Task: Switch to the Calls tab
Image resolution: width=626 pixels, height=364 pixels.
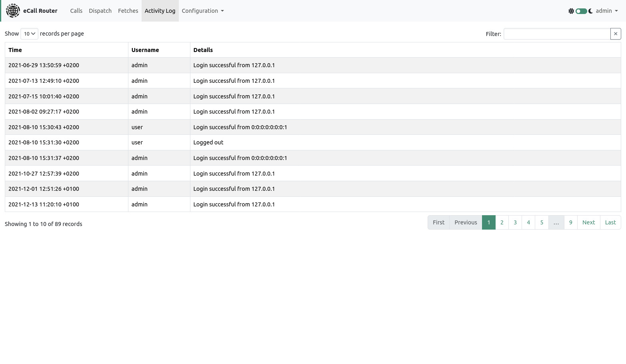Action: coord(76,11)
